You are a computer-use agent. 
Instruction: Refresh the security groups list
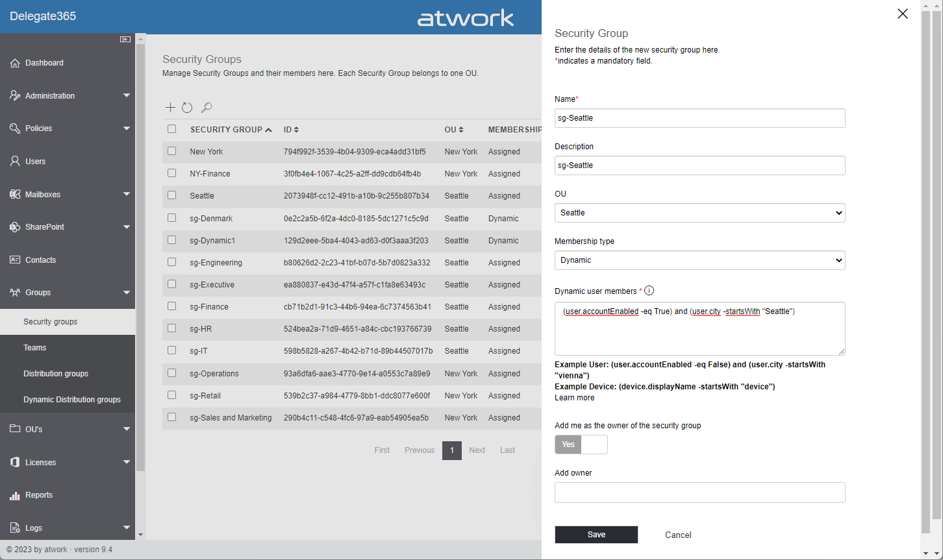187,108
